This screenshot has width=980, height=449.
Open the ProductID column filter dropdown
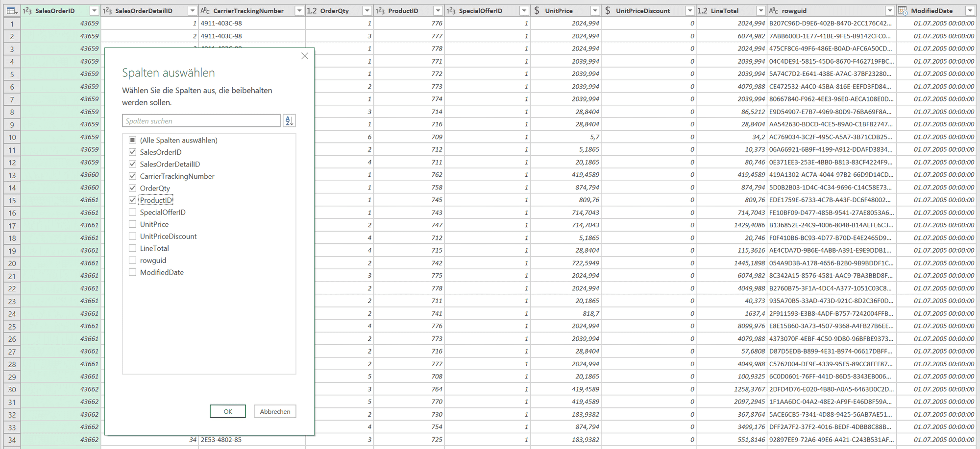click(438, 11)
